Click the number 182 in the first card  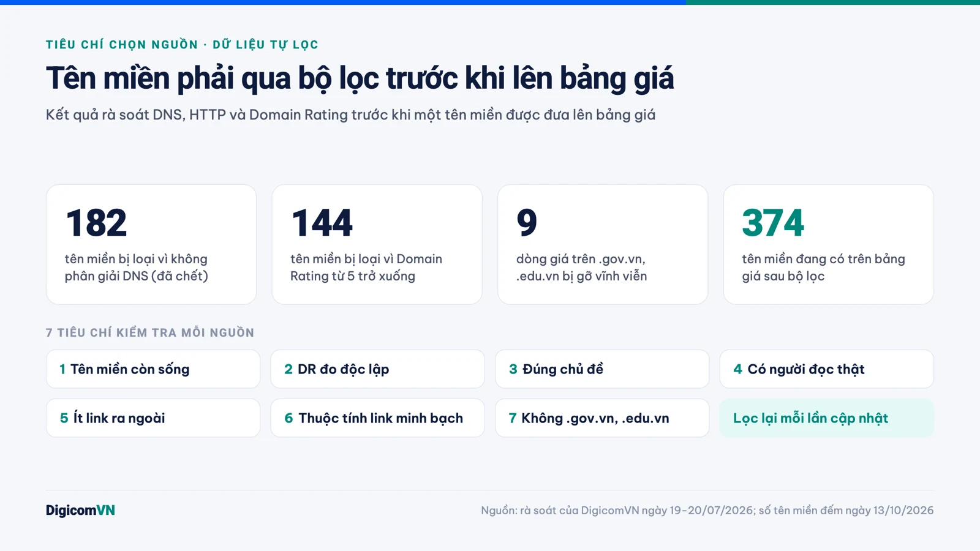96,223
